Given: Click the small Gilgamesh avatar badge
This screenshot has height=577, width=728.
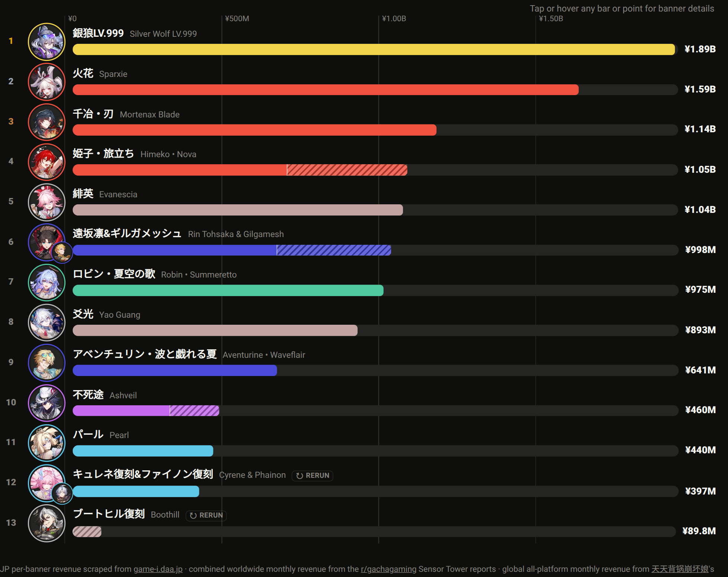Looking at the screenshot, I should click(x=62, y=252).
